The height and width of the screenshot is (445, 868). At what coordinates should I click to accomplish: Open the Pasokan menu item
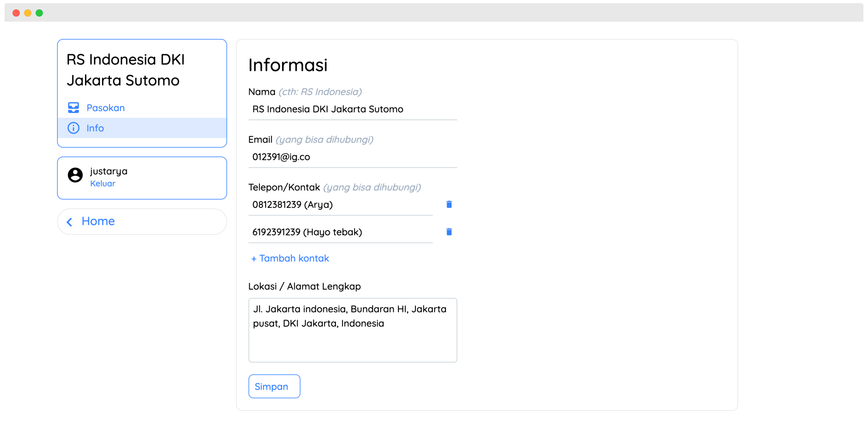point(142,107)
